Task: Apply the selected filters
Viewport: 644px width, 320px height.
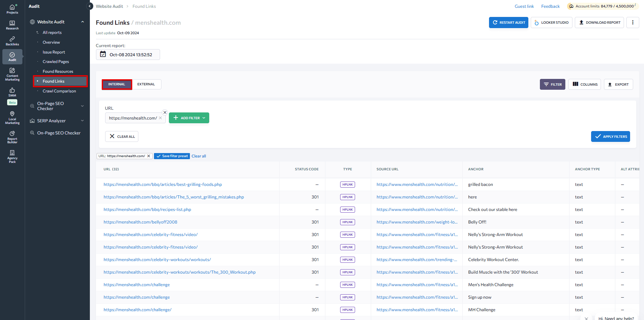Action: pos(610,136)
